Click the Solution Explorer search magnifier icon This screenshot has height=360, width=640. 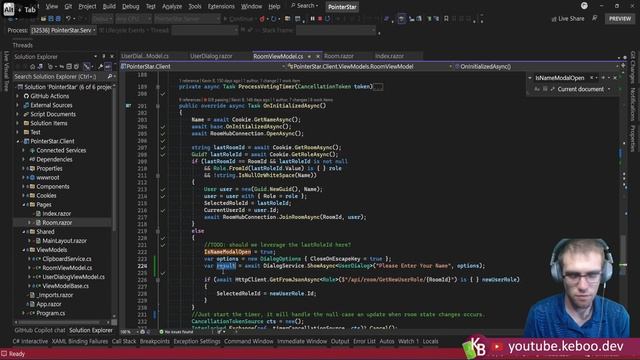(x=109, y=76)
